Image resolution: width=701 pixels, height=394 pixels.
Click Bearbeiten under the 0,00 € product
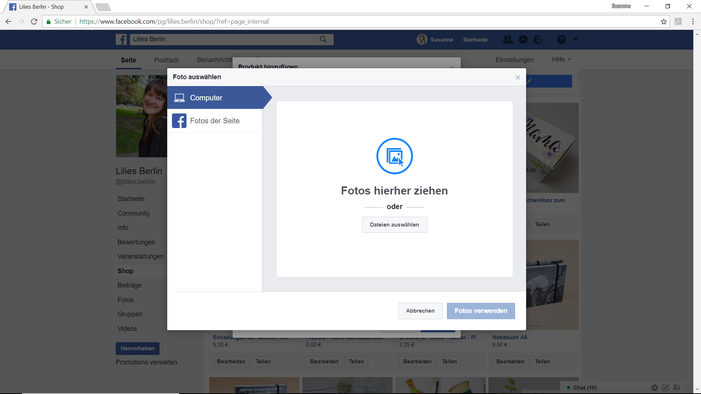324,361
